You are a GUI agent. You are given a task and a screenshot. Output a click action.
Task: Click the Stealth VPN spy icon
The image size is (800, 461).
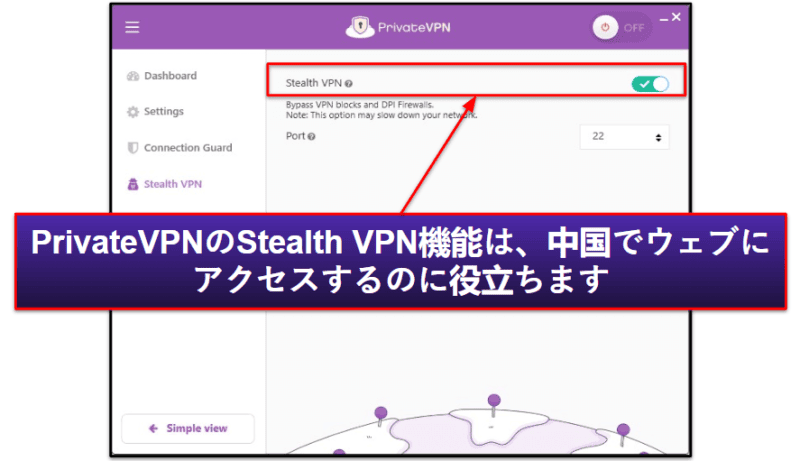133,184
